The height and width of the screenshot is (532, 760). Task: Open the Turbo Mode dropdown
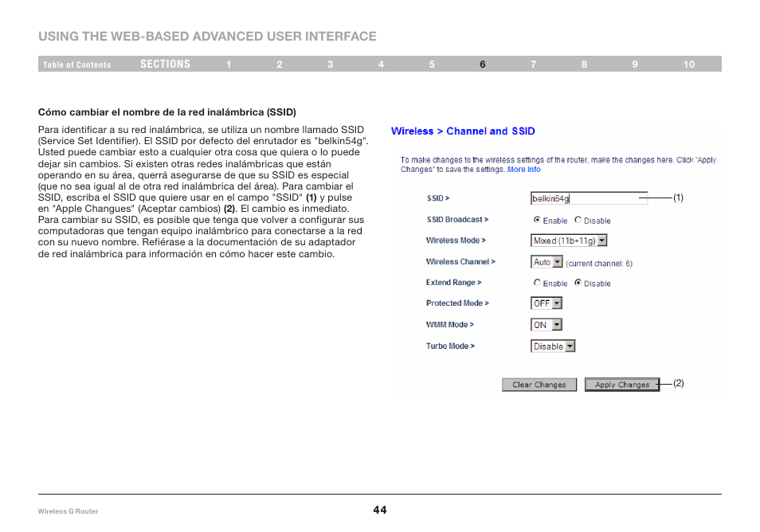[x=553, y=346]
